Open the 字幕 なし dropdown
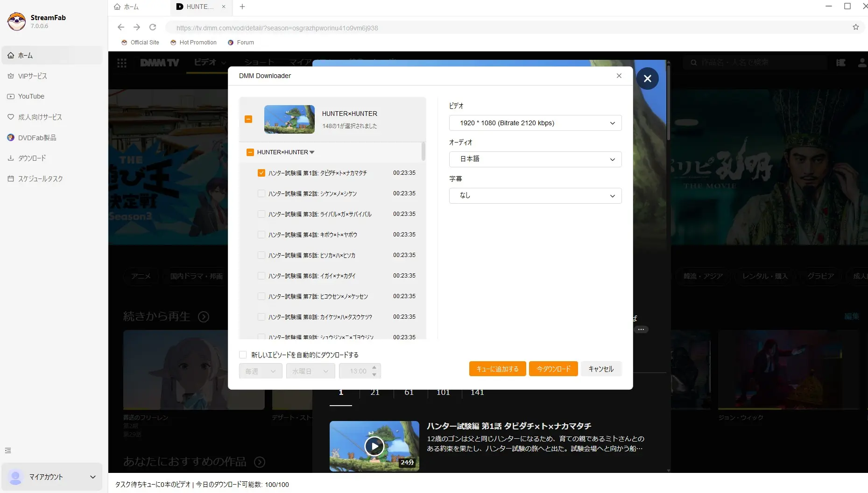868x493 pixels. coord(535,196)
